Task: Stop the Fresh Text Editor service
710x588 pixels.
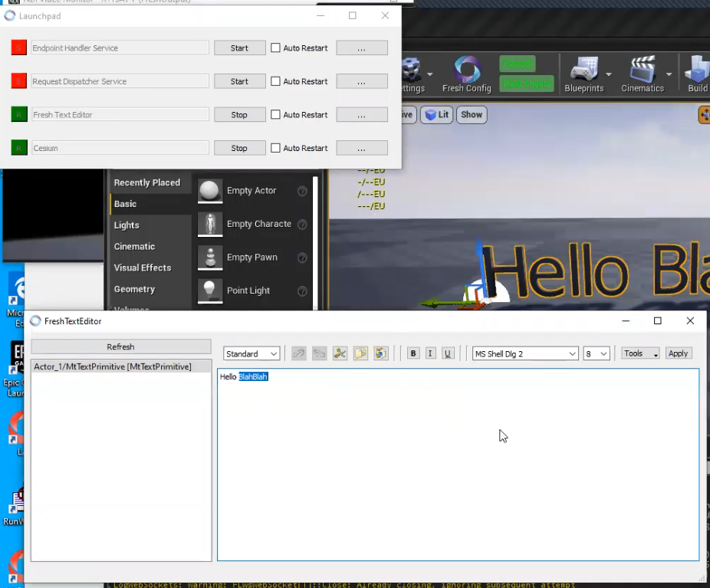Action: pyautogui.click(x=239, y=115)
